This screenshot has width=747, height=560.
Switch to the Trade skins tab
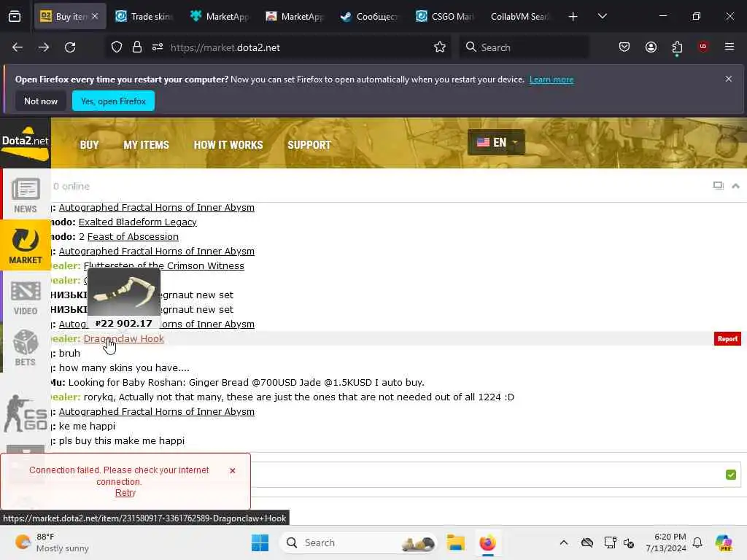click(x=145, y=17)
